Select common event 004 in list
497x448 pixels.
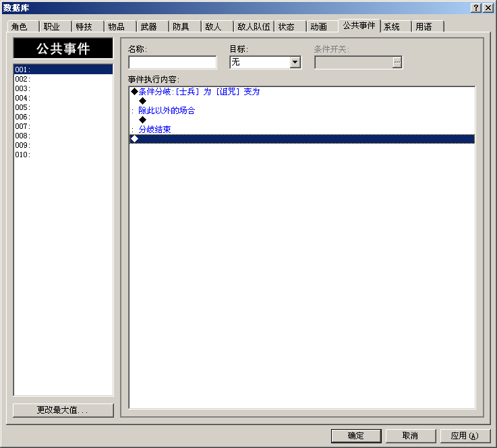click(x=63, y=98)
